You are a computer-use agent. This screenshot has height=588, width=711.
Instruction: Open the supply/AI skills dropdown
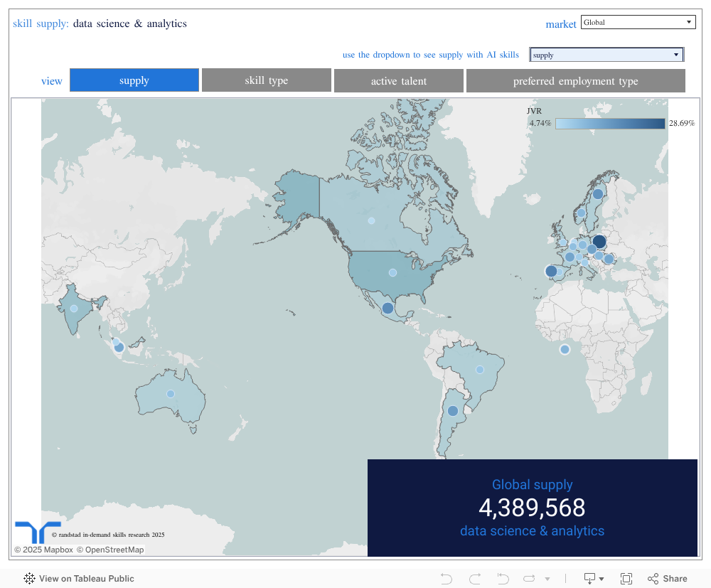tap(606, 54)
